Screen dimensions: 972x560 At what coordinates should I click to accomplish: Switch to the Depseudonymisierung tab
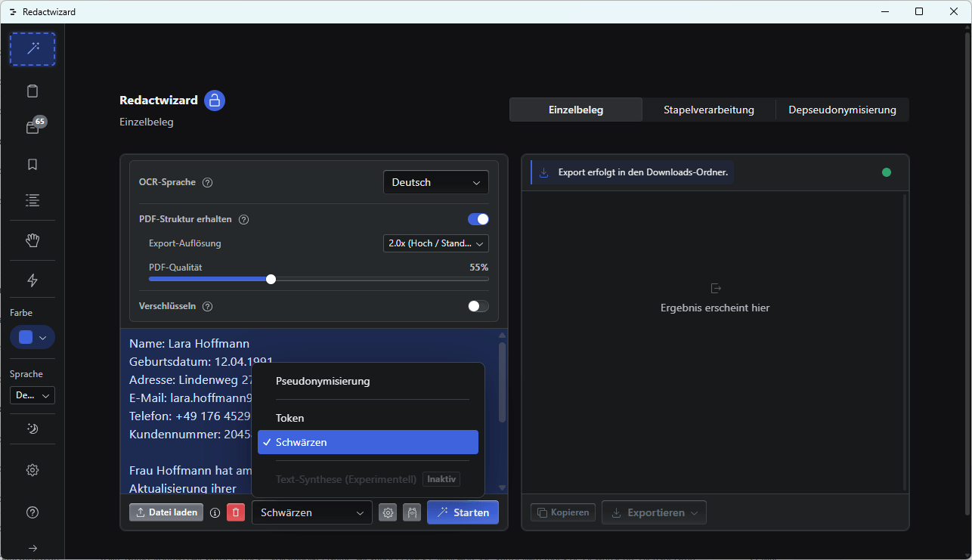point(842,110)
